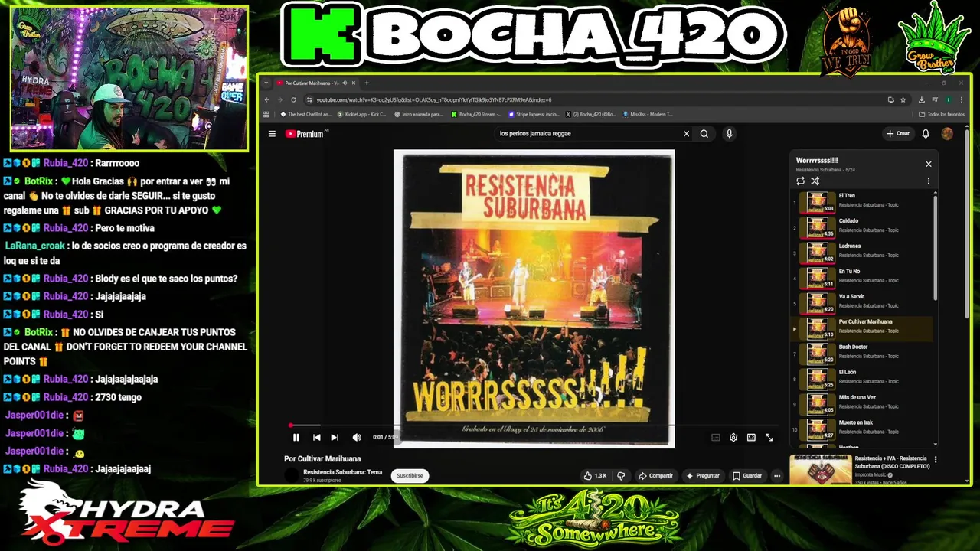Screen dimensions: 980x551
Task: Play Cuidado from the playlist
Action: tap(862, 227)
